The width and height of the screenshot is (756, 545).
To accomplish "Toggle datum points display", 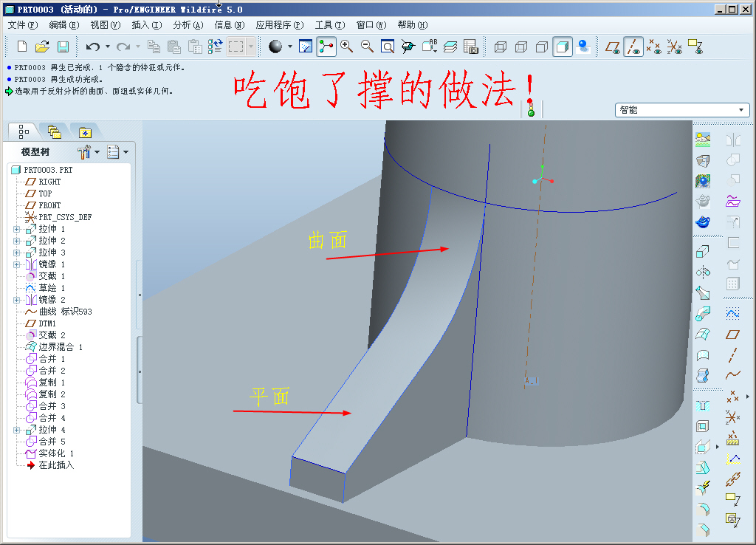I will pos(654,47).
